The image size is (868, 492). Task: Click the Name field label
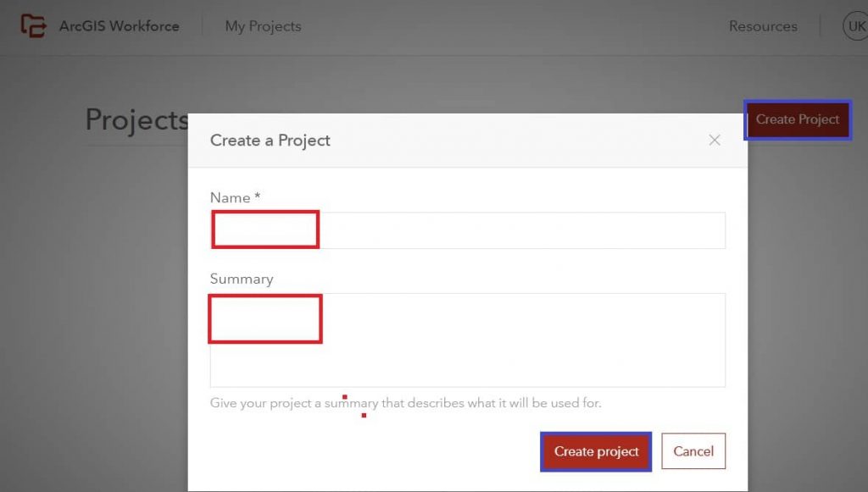231,197
